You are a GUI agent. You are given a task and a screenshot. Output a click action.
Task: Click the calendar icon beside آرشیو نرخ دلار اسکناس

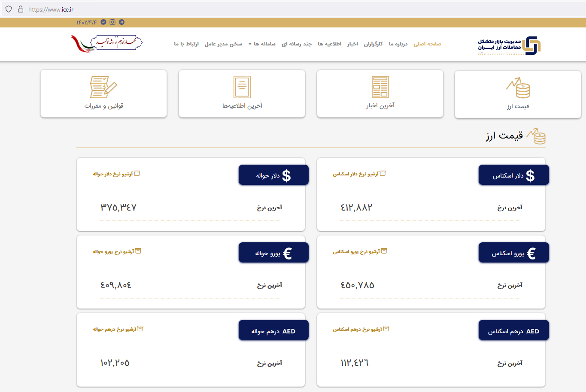click(x=383, y=173)
